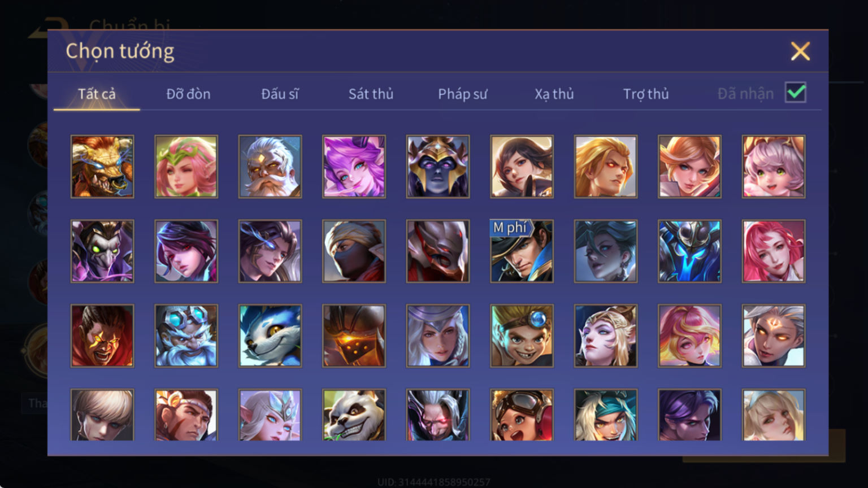Pick the green-eyed joker hero portrait

pyautogui.click(x=102, y=251)
